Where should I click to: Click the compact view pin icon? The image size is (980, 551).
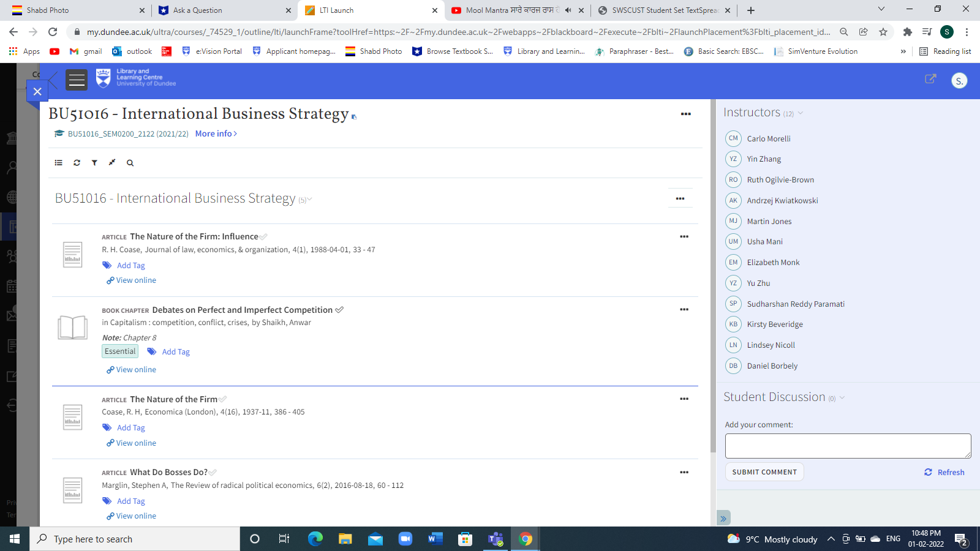coord(112,163)
